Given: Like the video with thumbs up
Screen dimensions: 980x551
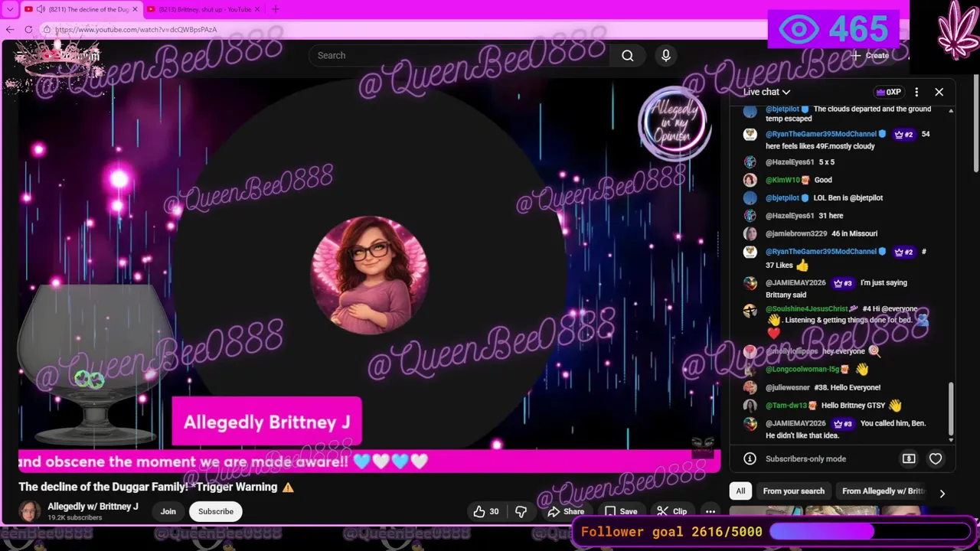Looking at the screenshot, I should pos(486,511).
